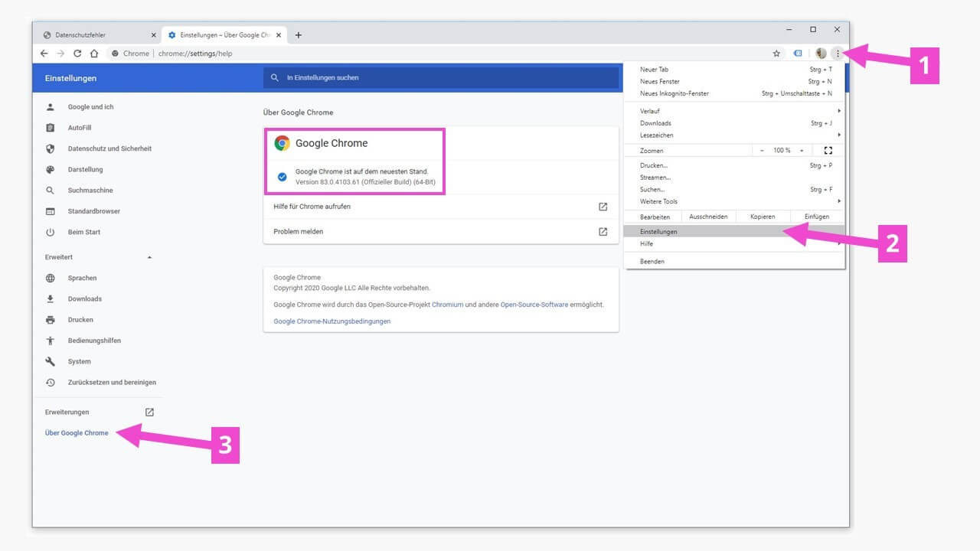The height and width of the screenshot is (551, 980).
Task: Click the Suchmaschine magnifier icon
Action: point(51,191)
